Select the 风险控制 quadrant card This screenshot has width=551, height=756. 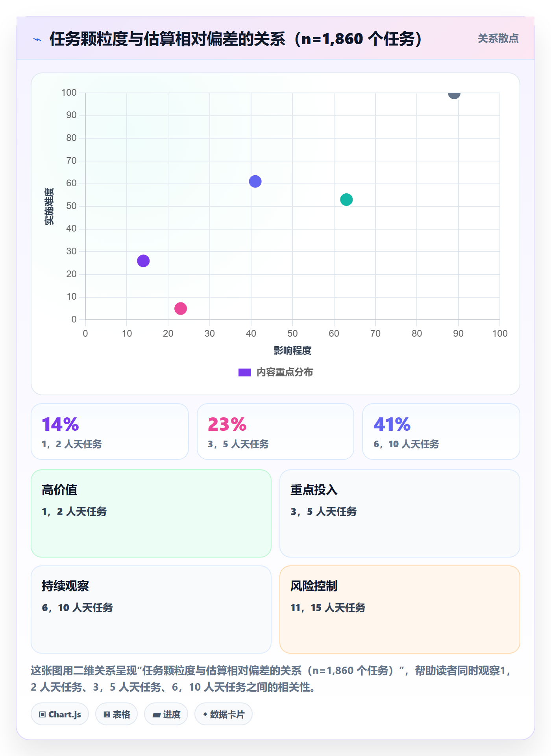point(400,610)
